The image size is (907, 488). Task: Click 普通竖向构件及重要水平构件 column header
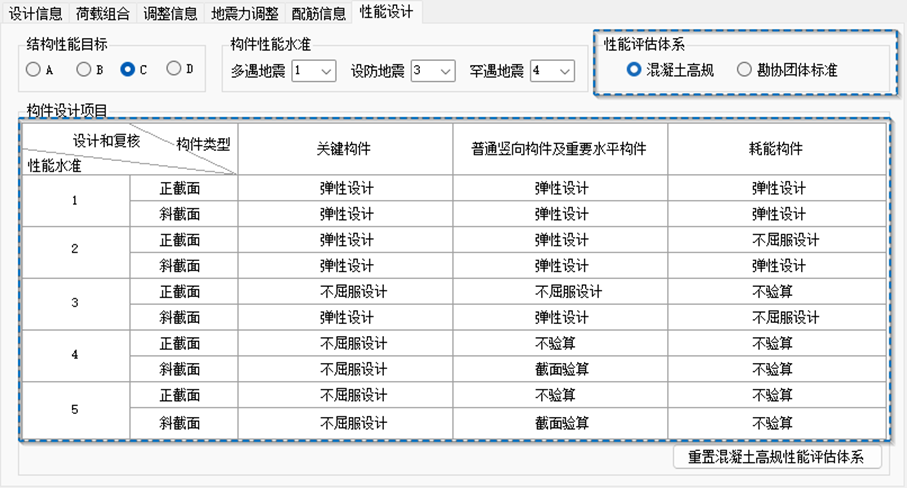[x=560, y=149]
